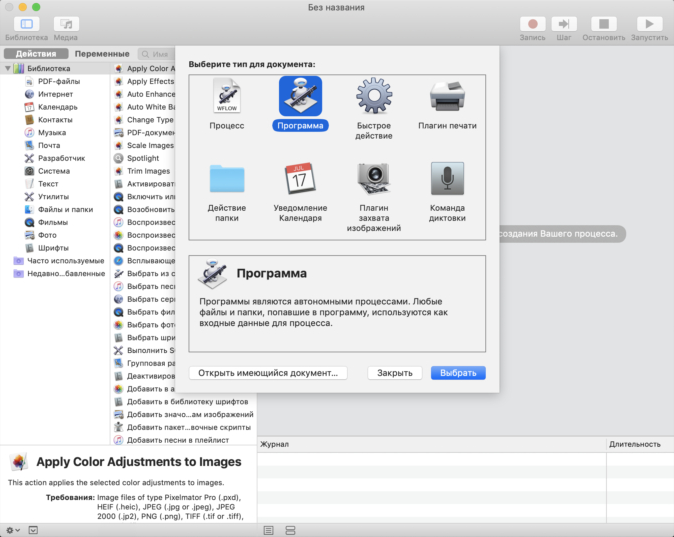
Task: Select Добавить пакет...вочные скрипты action
Action: pyautogui.click(x=184, y=427)
